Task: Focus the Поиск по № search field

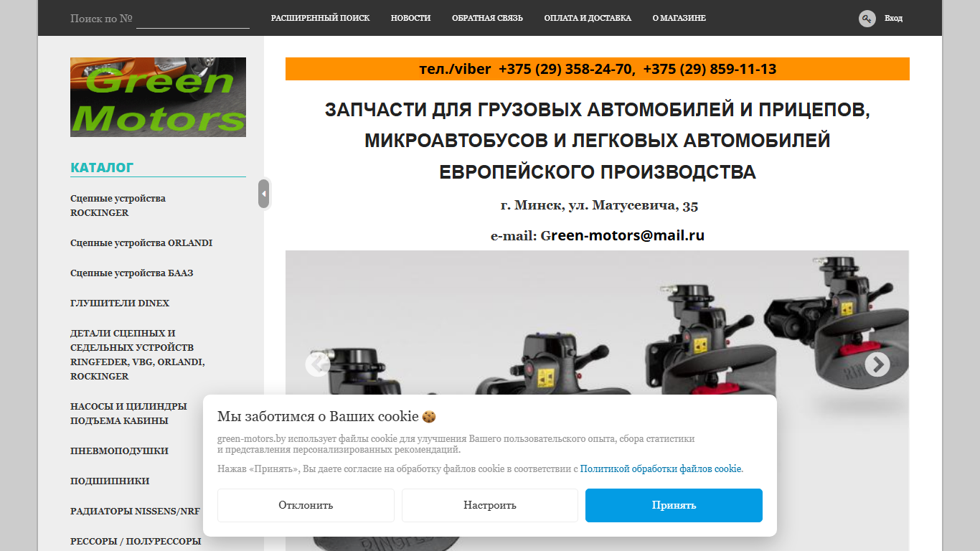Action: pyautogui.click(x=192, y=19)
